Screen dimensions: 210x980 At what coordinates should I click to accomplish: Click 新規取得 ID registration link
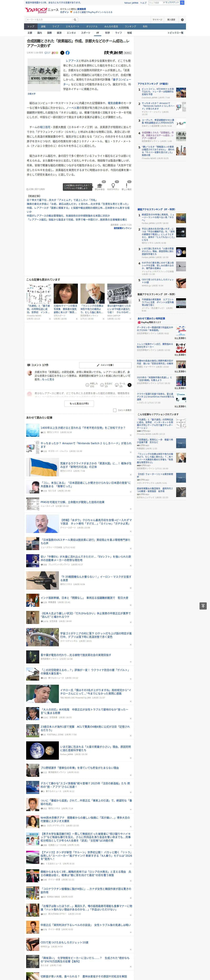[82, 9]
